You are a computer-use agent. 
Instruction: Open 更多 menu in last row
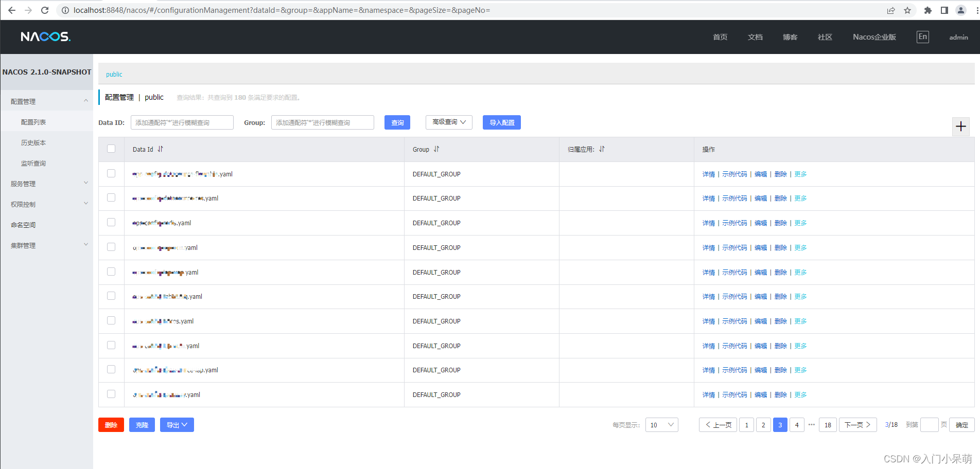point(800,395)
